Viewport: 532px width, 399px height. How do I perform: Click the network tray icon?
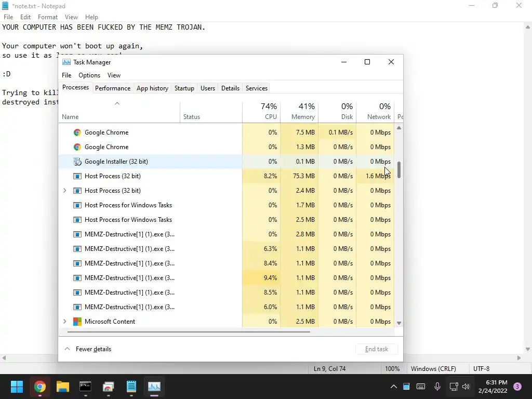(x=454, y=387)
